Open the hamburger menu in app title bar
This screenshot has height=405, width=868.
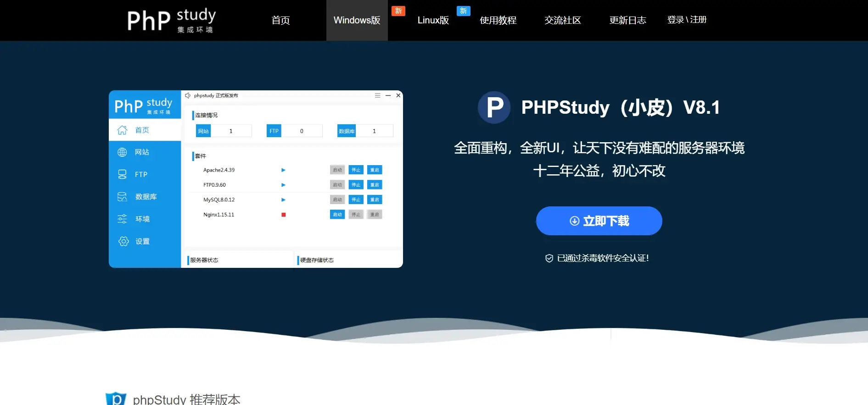pyautogui.click(x=377, y=95)
